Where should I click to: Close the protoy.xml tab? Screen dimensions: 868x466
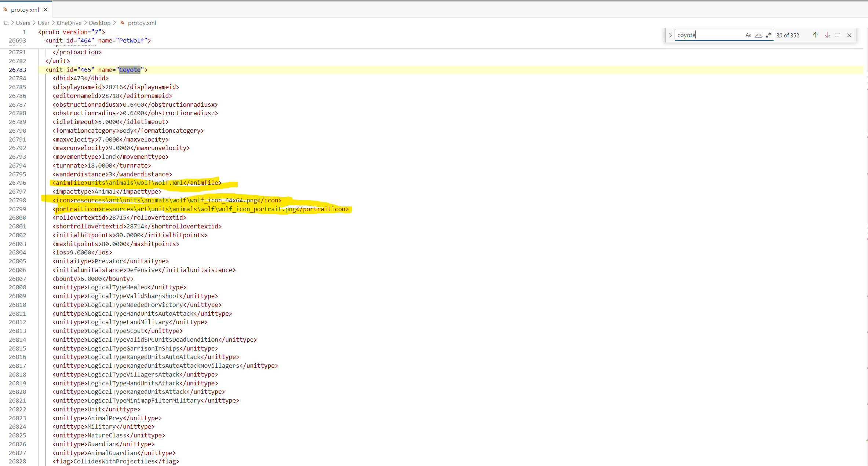45,10
